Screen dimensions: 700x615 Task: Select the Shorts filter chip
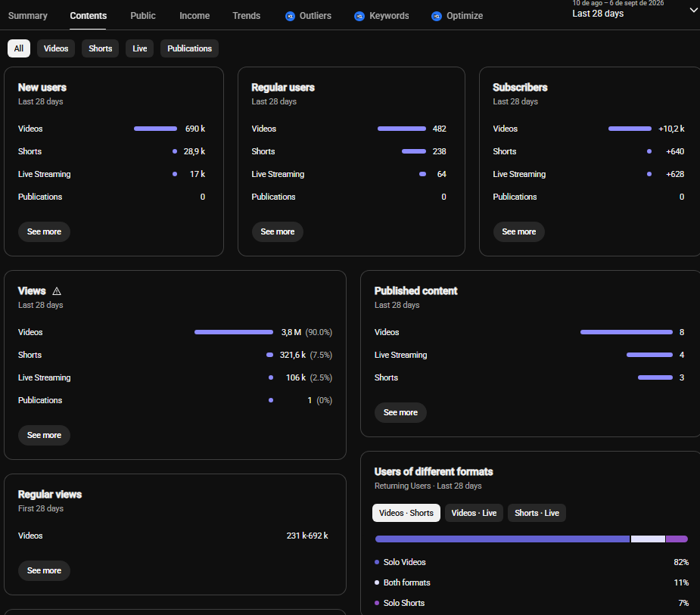point(100,48)
